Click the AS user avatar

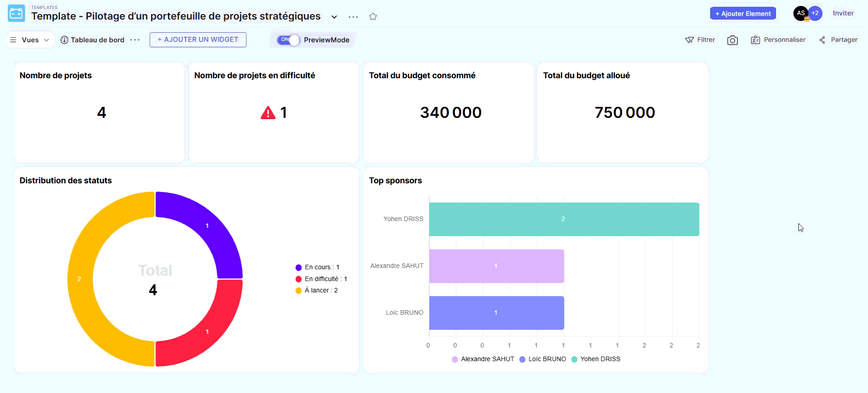pyautogui.click(x=801, y=13)
